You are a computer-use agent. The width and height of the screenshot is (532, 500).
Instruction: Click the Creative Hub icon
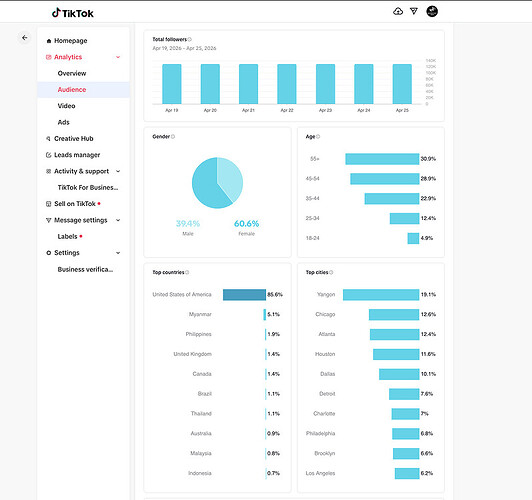pyautogui.click(x=49, y=139)
